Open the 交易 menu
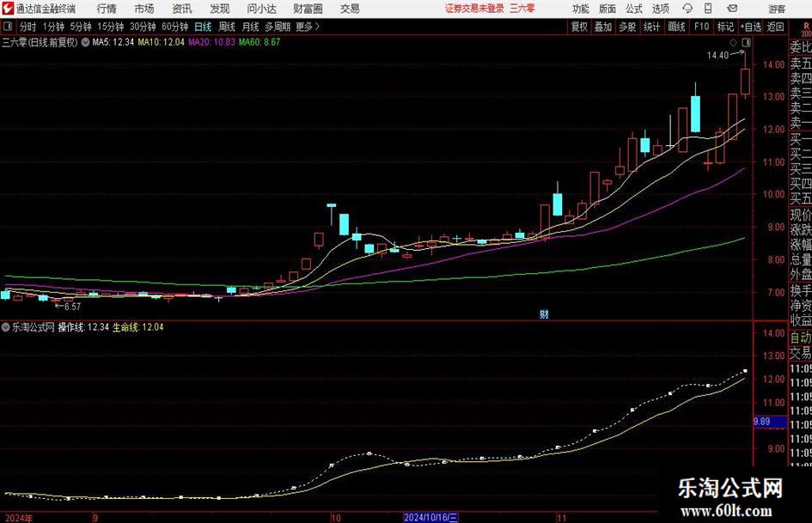 (x=350, y=9)
